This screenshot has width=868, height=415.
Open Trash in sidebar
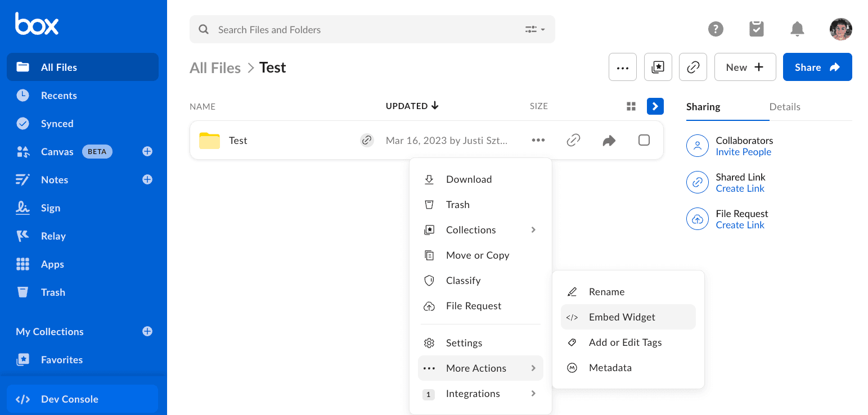(83, 292)
